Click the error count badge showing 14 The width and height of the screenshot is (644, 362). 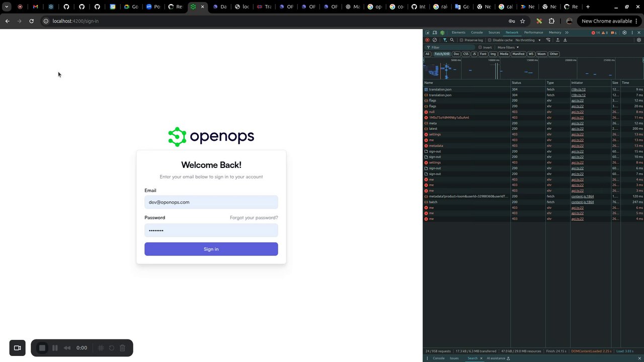click(596, 32)
